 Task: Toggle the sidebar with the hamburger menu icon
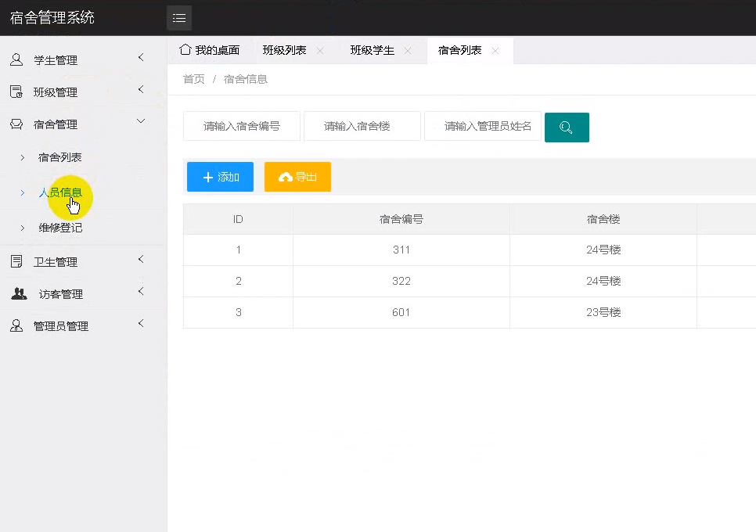coord(179,18)
